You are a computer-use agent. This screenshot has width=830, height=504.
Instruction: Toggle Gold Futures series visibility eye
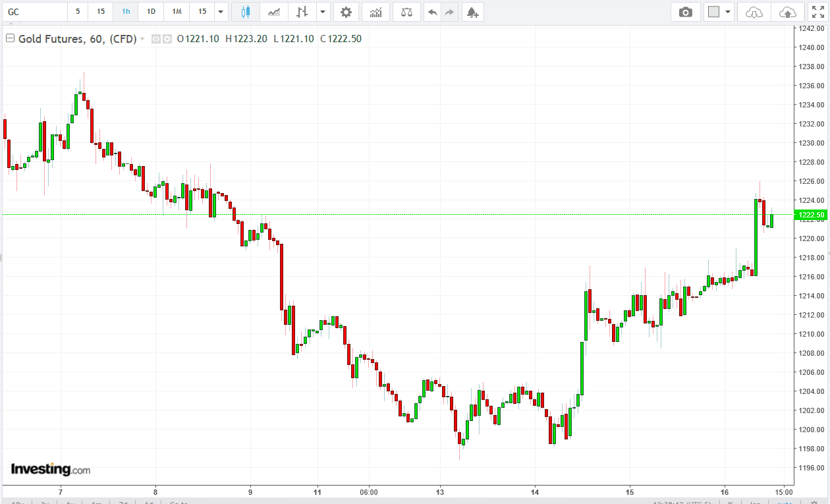pyautogui.click(x=156, y=39)
